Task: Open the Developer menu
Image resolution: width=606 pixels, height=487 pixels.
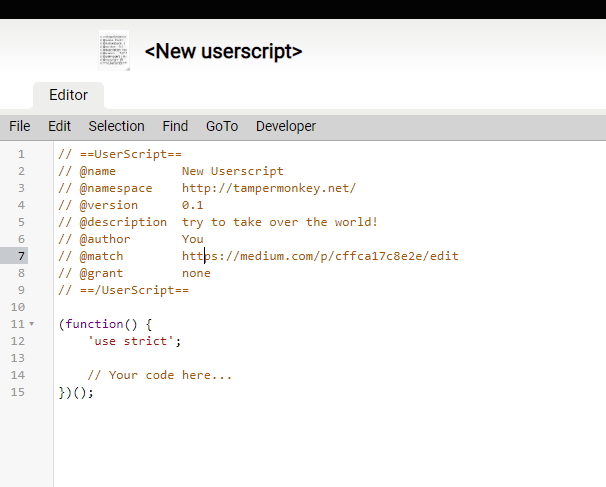Action: pyautogui.click(x=286, y=126)
